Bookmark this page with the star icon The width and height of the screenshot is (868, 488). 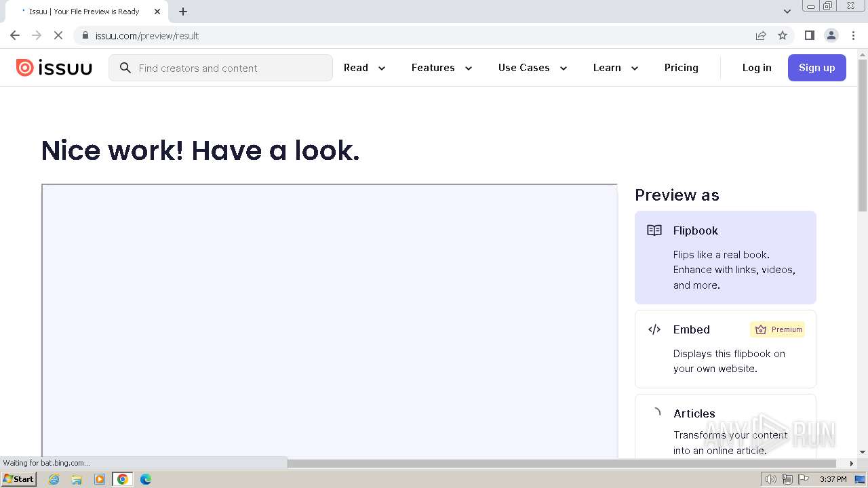tap(783, 35)
